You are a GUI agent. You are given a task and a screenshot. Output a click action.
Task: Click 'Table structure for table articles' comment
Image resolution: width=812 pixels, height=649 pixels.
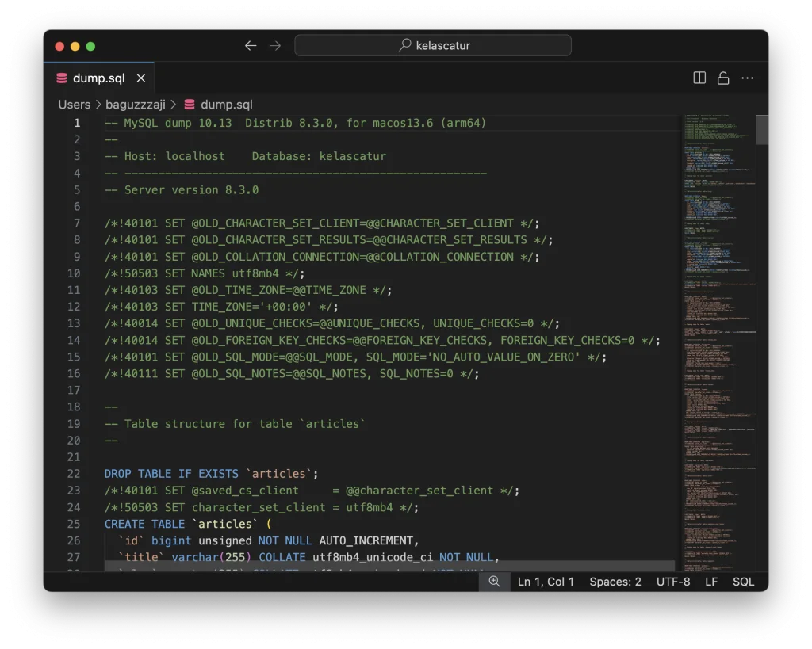click(x=235, y=424)
